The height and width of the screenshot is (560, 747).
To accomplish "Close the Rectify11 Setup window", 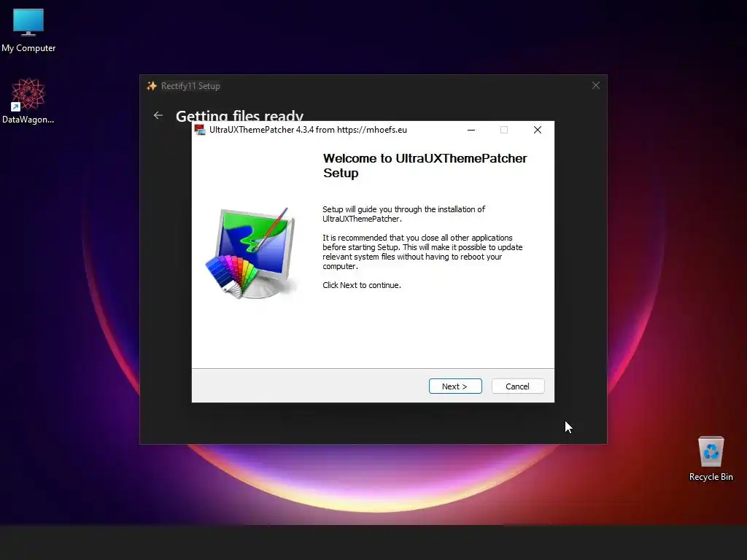I will tap(595, 85).
